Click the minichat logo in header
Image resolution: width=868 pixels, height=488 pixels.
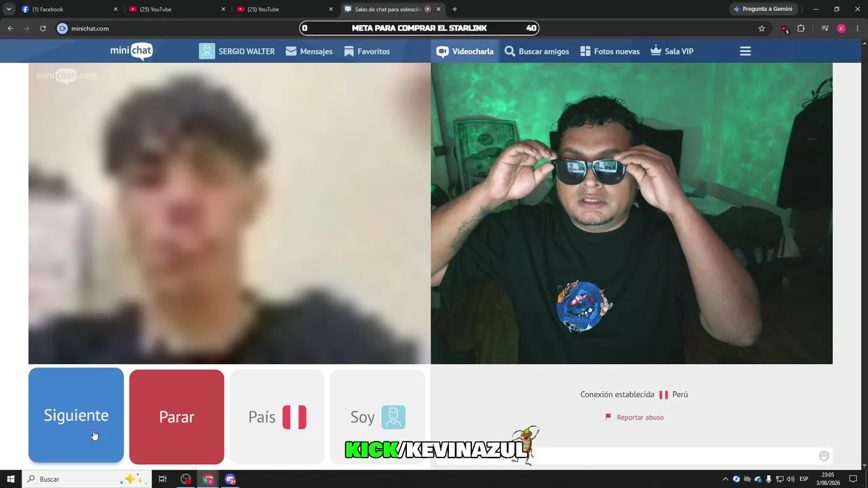point(132,52)
